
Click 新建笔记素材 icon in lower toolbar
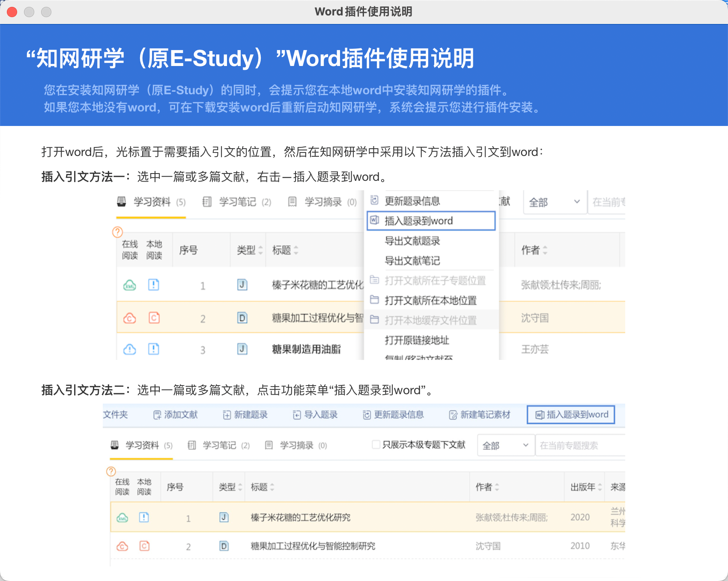[x=453, y=415]
